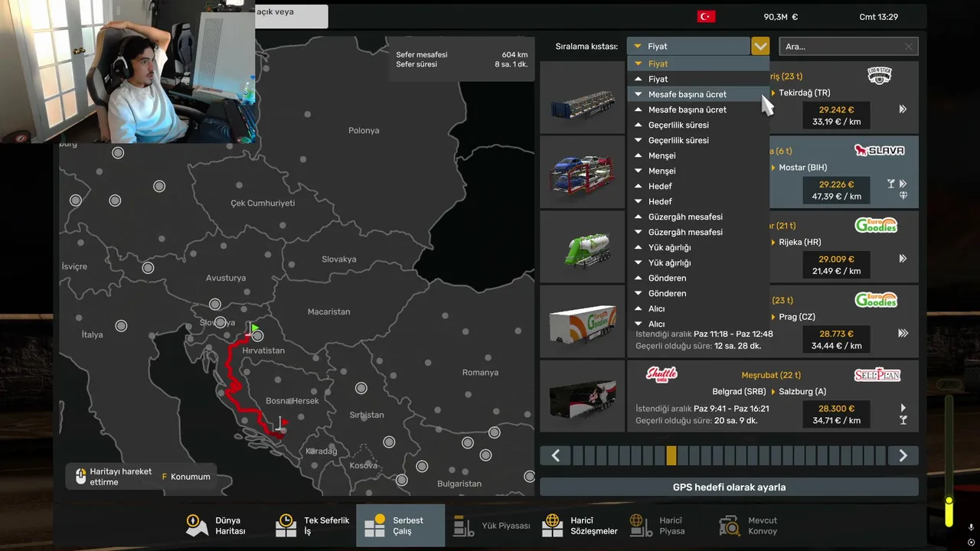Viewport: 980px width, 551px height.
Task: Select Euro Goodies trailer thumbnail of Prag job
Action: click(583, 321)
